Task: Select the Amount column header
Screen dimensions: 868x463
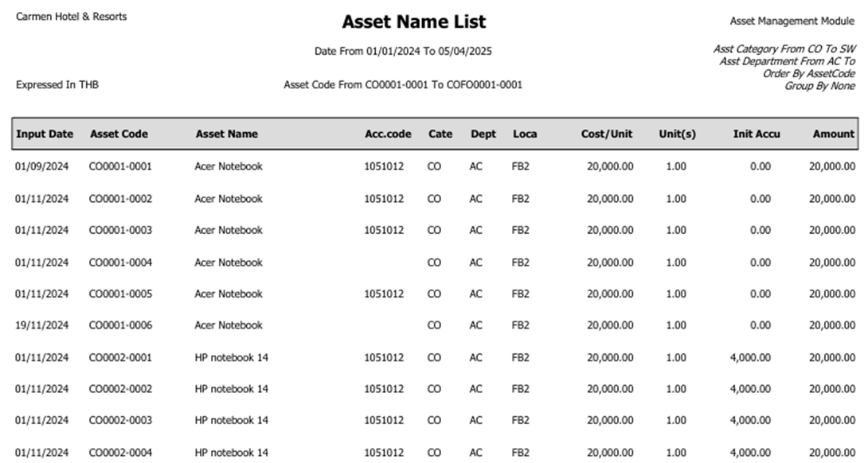Action: click(x=833, y=134)
